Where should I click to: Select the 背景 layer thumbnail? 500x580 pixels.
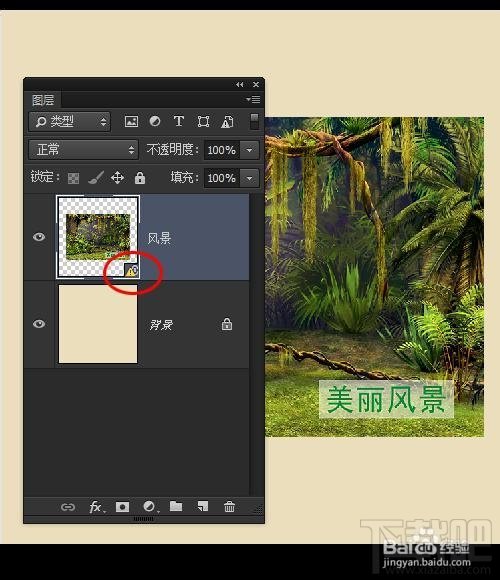98,324
